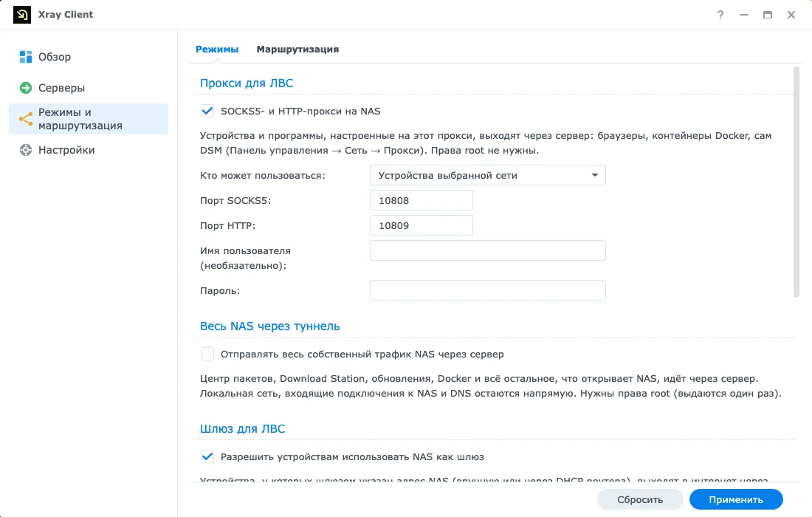Click the Порт SOCKS5 label
The width and height of the screenshot is (812, 517).
click(x=235, y=200)
